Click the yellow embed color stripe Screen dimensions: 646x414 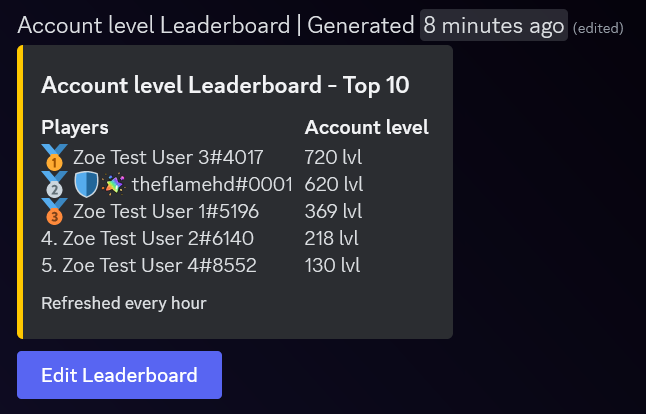coord(20,192)
